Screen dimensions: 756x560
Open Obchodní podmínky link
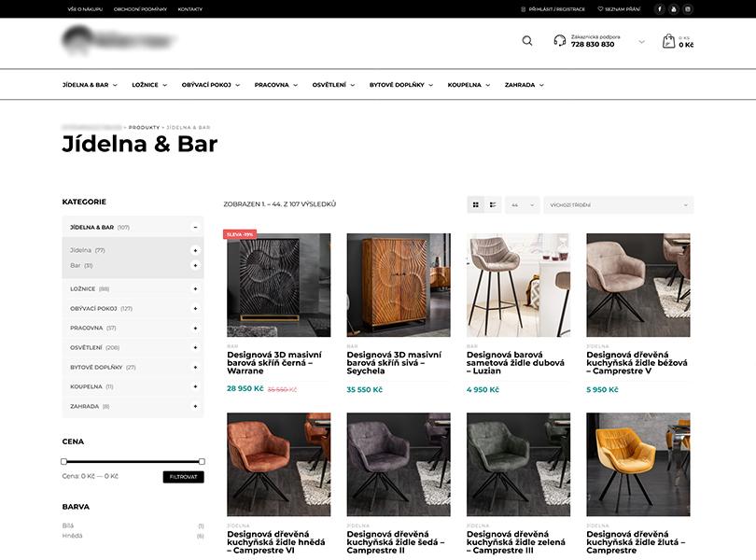click(140, 9)
